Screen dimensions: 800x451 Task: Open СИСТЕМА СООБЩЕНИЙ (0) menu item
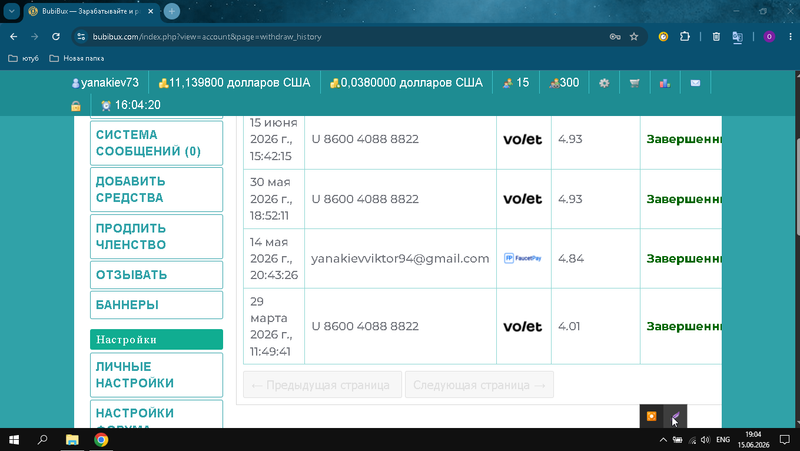157,143
